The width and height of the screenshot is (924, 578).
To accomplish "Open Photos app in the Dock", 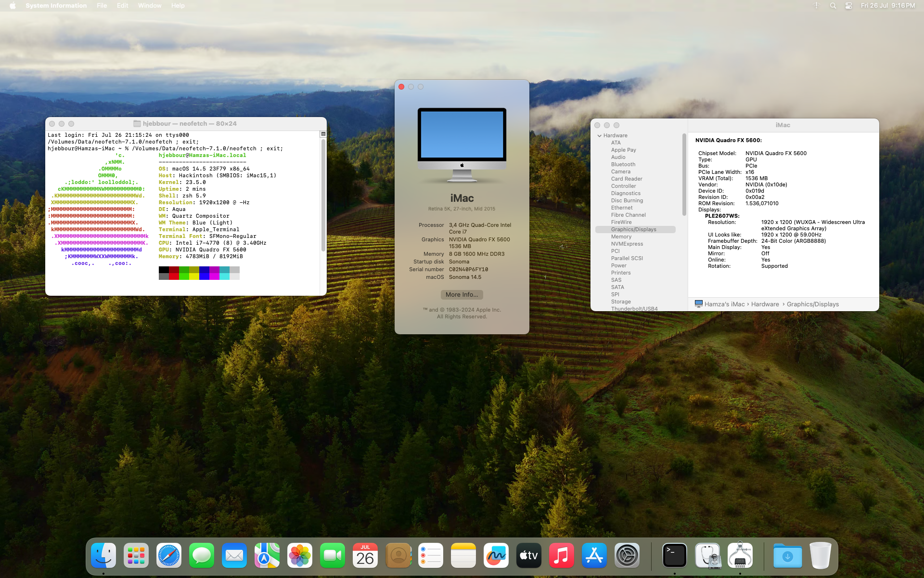I will [x=300, y=556].
